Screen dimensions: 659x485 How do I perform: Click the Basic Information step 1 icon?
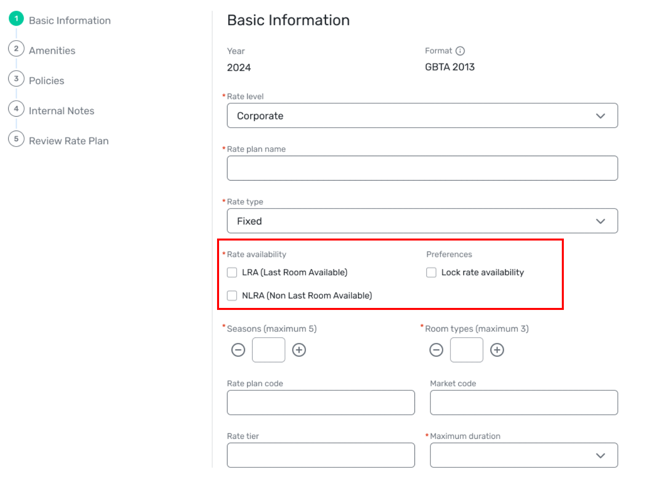16,19
